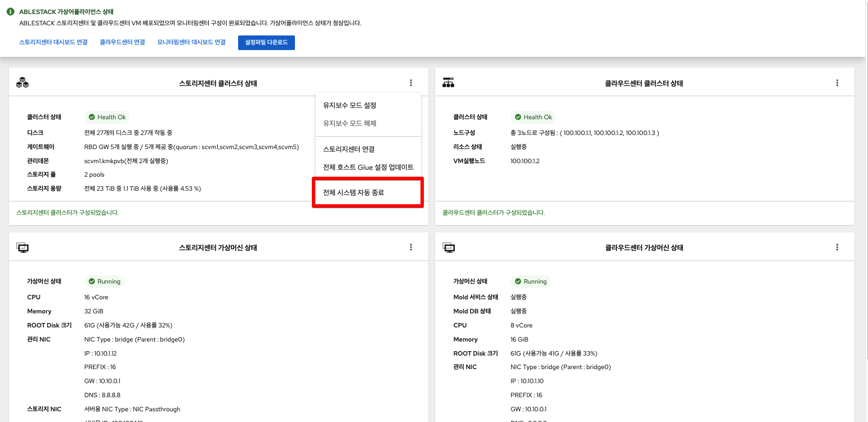Open the cloud center VM kebab menu
868x422 pixels.
tap(837, 248)
